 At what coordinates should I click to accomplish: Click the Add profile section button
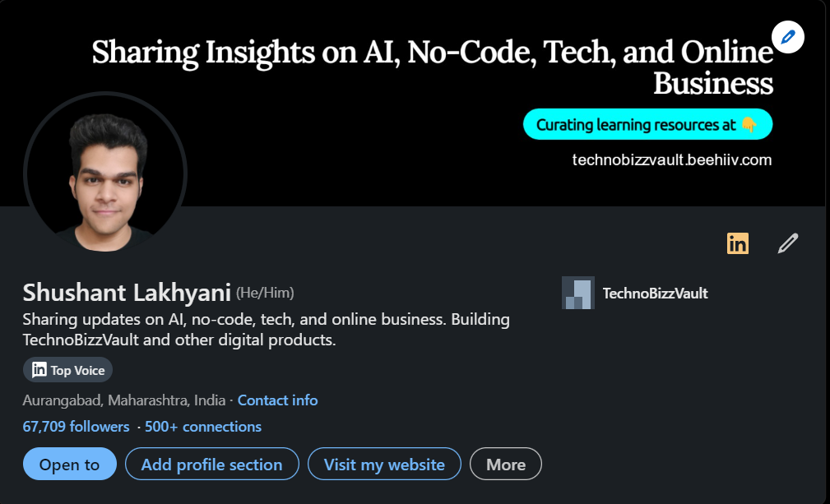point(211,464)
